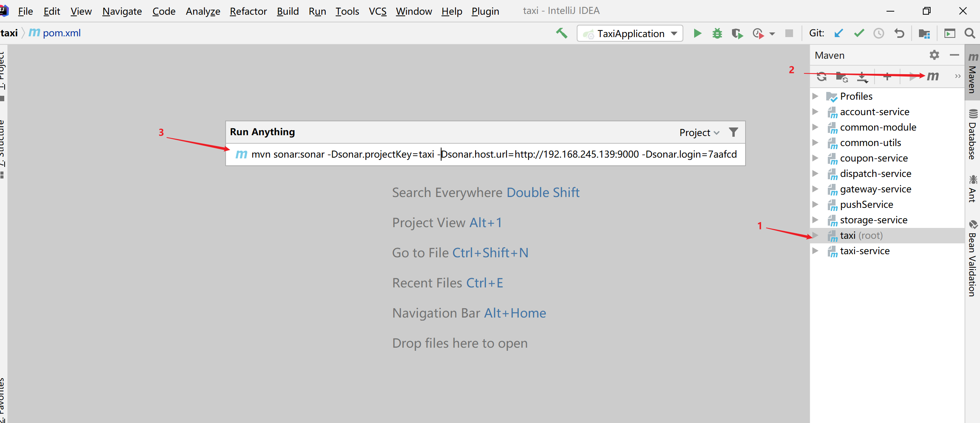Open the Refactor menu

coord(248,11)
